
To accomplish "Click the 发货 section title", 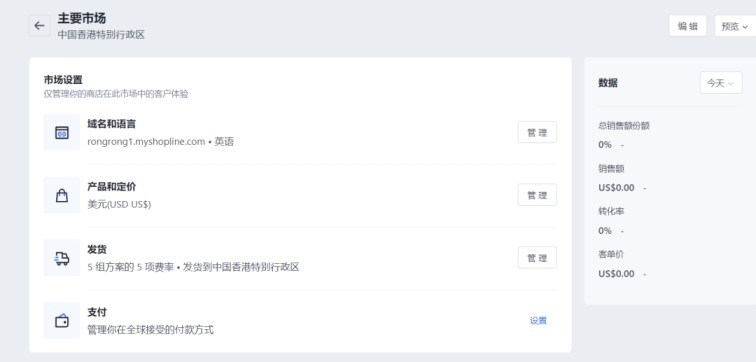I will pyautogui.click(x=97, y=250).
